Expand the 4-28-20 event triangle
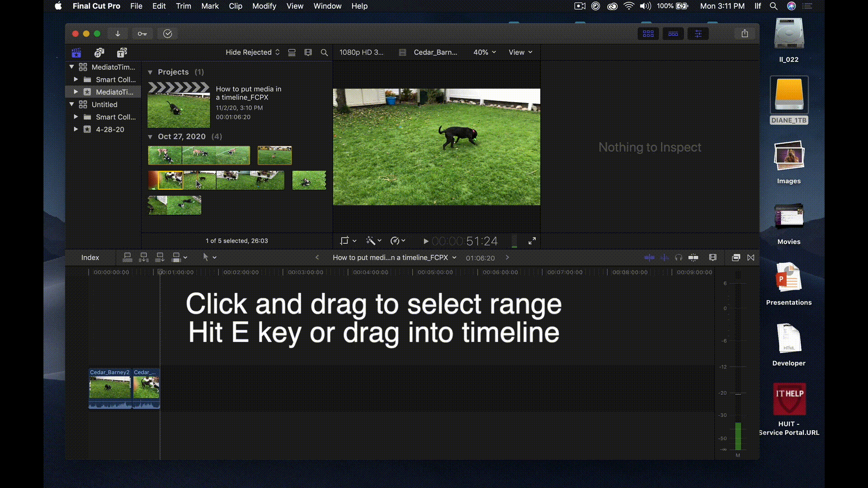868x488 pixels. click(x=76, y=129)
